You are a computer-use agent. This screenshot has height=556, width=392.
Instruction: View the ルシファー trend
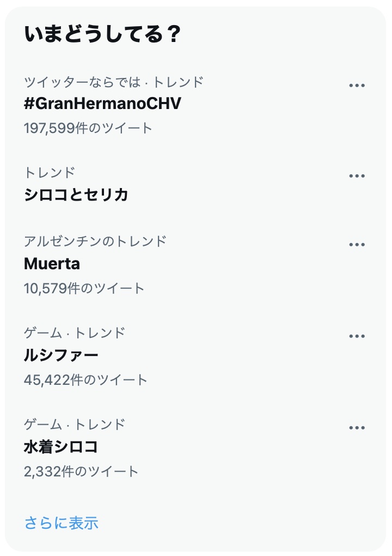pos(61,355)
